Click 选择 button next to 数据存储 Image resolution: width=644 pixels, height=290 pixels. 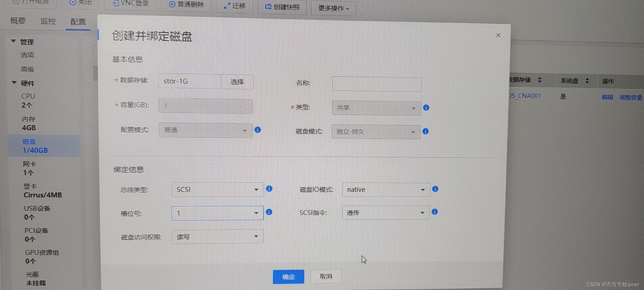pos(237,82)
